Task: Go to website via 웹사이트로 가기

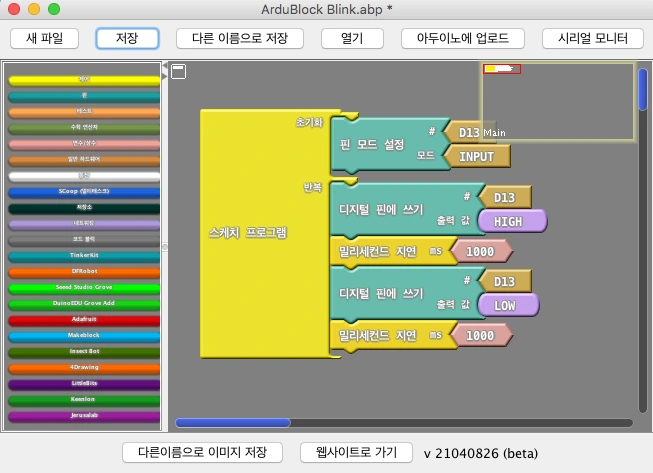Action: [x=356, y=452]
